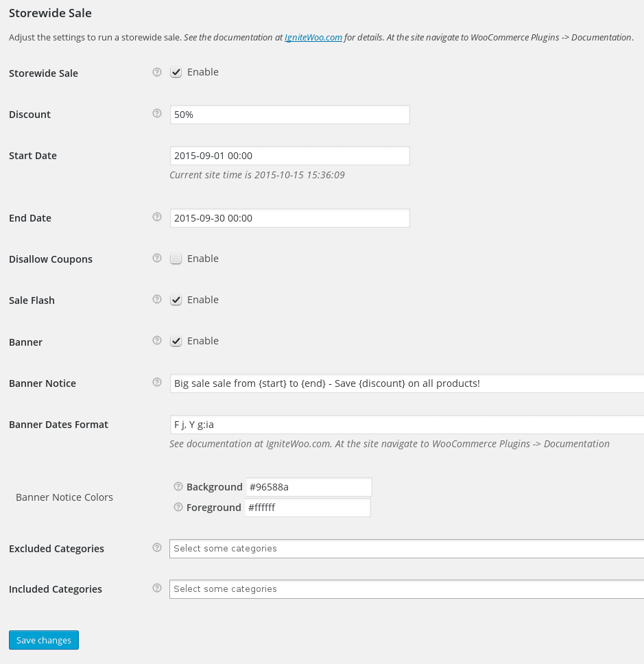
Task: Open the IgniteWoo.com documentation link
Action: click(x=313, y=37)
